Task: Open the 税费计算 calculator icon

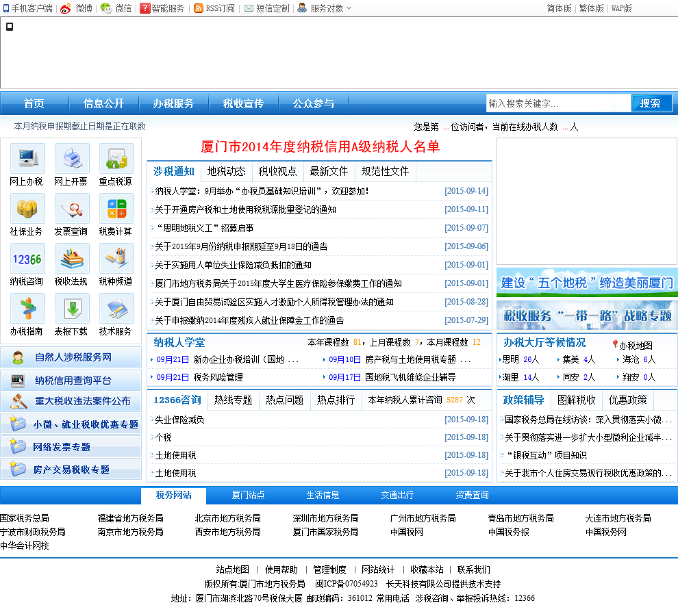Action: point(116,208)
